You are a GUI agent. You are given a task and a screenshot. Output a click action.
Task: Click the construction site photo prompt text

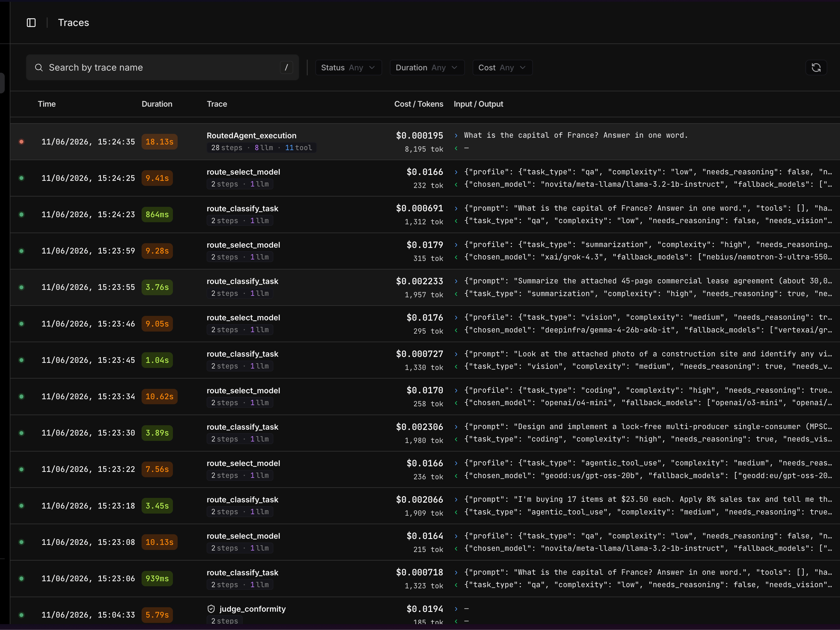click(648, 354)
